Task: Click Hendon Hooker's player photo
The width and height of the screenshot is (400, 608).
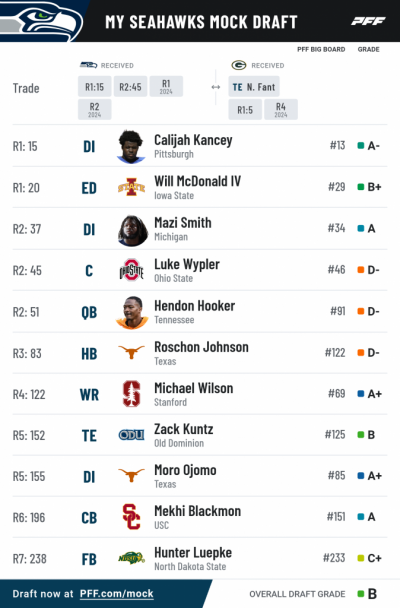Action: click(x=132, y=313)
